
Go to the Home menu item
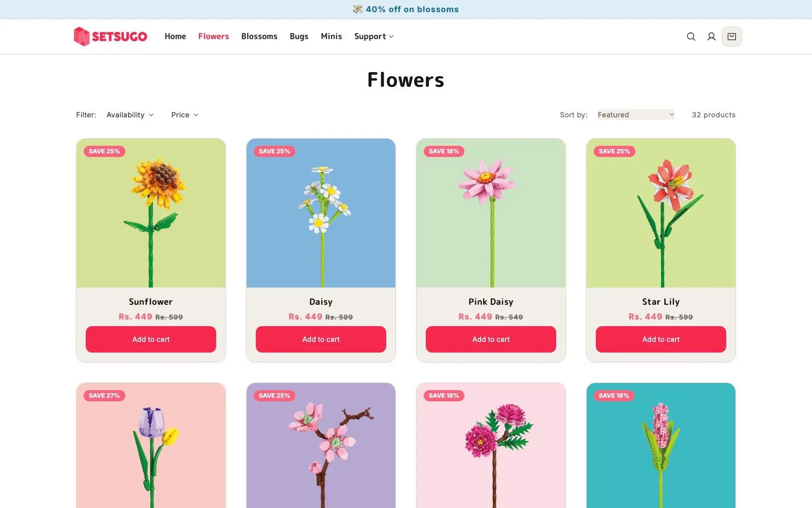coord(175,37)
